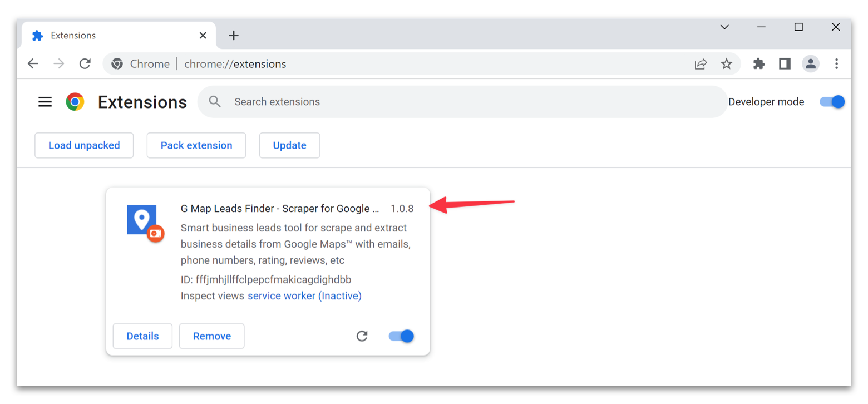Reload the G Map Leads Finder extension

362,336
